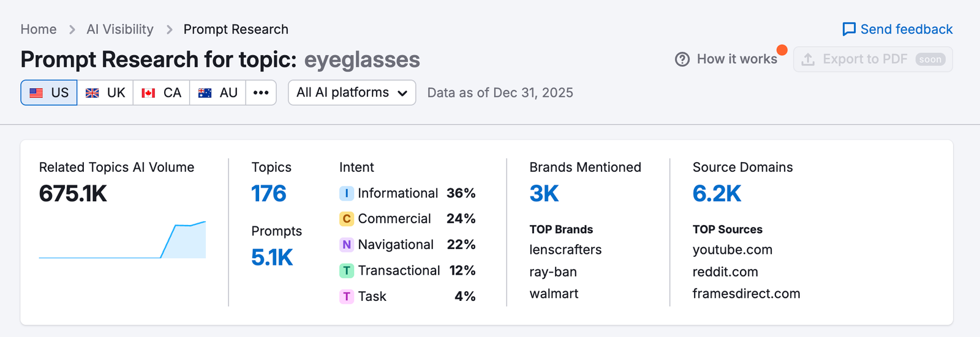Open the Prompts 5.1K link
The width and height of the screenshot is (980, 337).
[272, 257]
